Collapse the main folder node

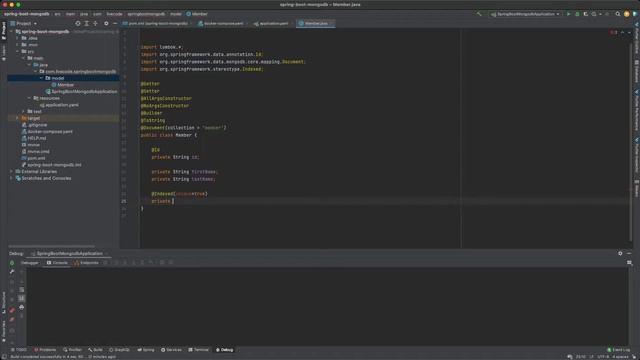click(23, 58)
